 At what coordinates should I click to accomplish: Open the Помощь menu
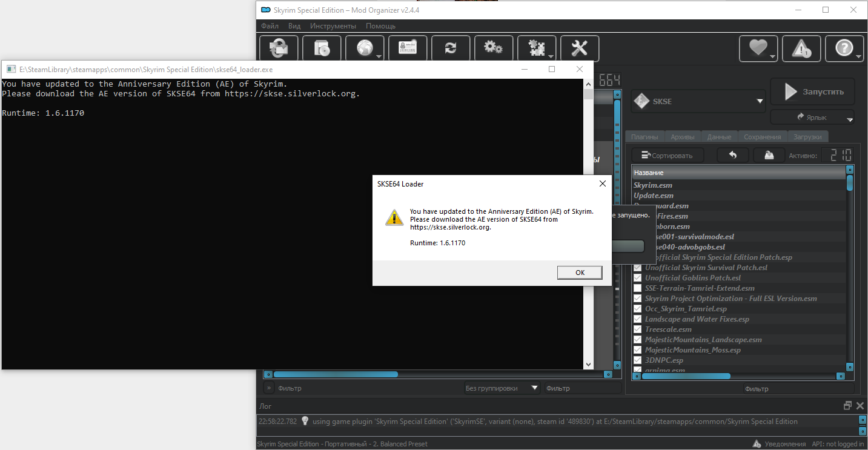[x=381, y=26]
